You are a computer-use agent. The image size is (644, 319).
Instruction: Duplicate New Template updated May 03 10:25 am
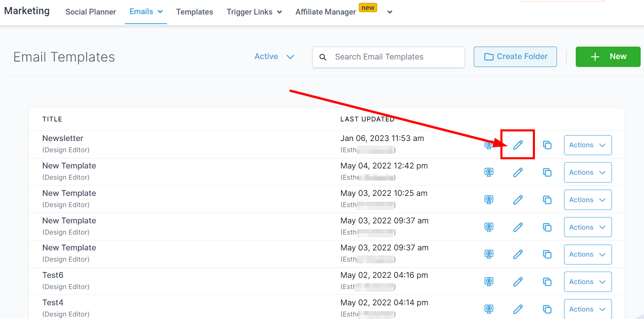coord(547,200)
